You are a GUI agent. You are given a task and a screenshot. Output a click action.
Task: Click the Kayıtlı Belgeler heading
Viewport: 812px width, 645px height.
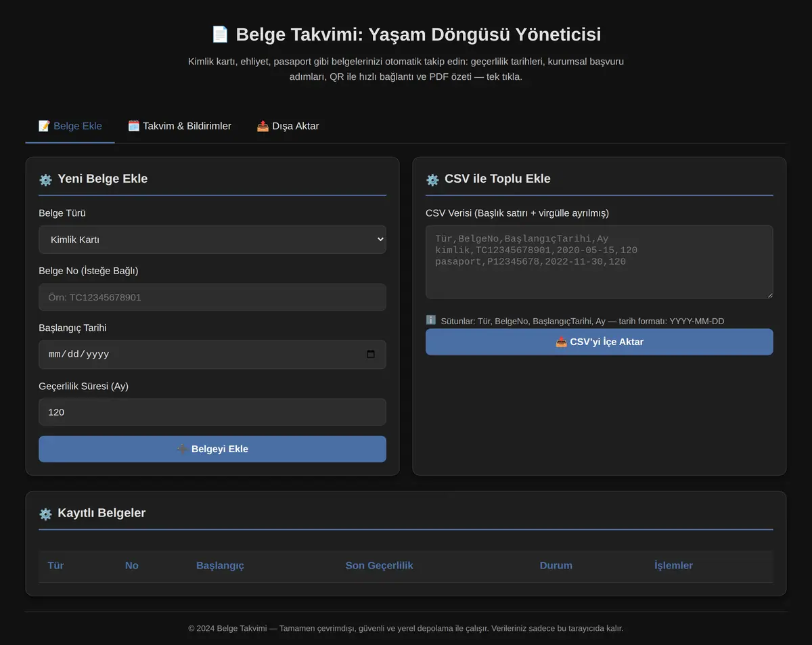click(101, 513)
